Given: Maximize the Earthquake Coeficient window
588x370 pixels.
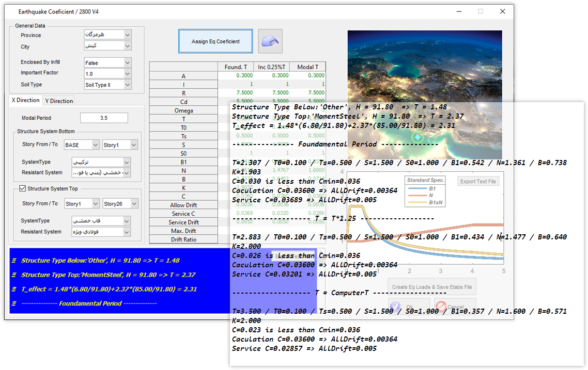Looking at the screenshot, I should [480, 11].
